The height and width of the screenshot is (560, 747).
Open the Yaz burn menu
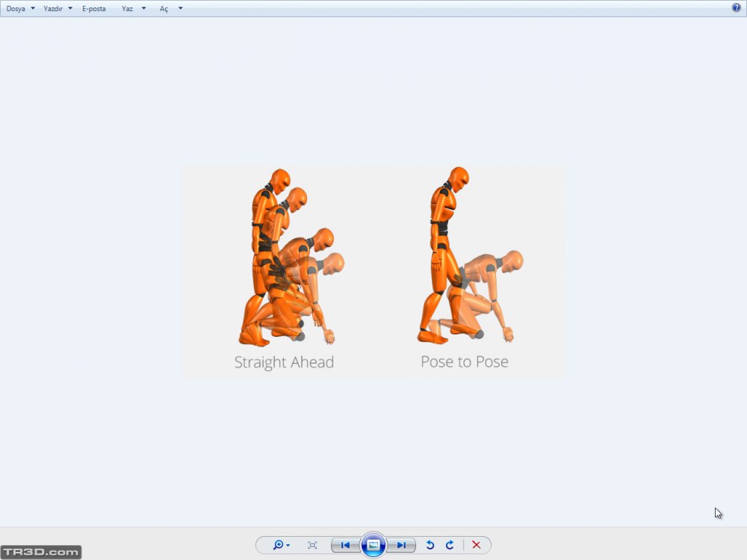(x=127, y=9)
